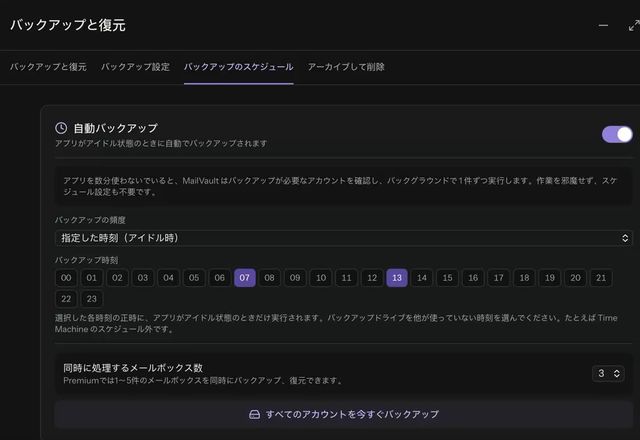Switch to the バックアップと復元 tab
The height and width of the screenshot is (440, 640).
click(48, 67)
